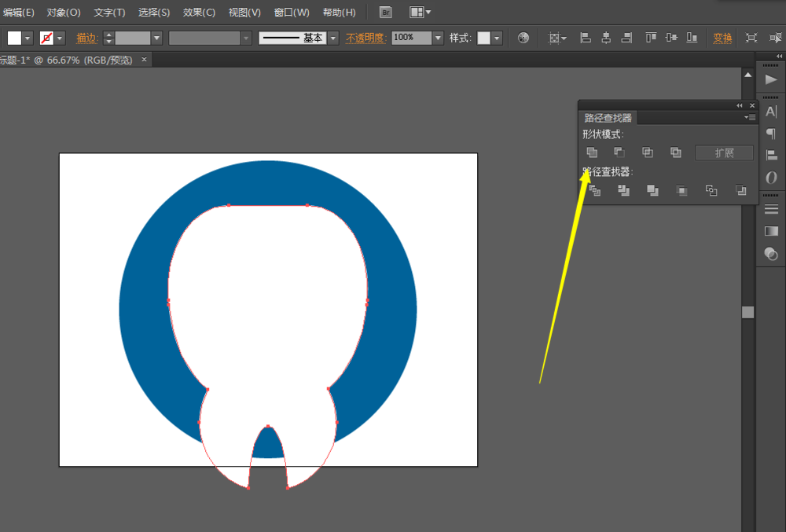This screenshot has height=532, width=786.
Task: Click the opacity 100% input field
Action: (412, 38)
